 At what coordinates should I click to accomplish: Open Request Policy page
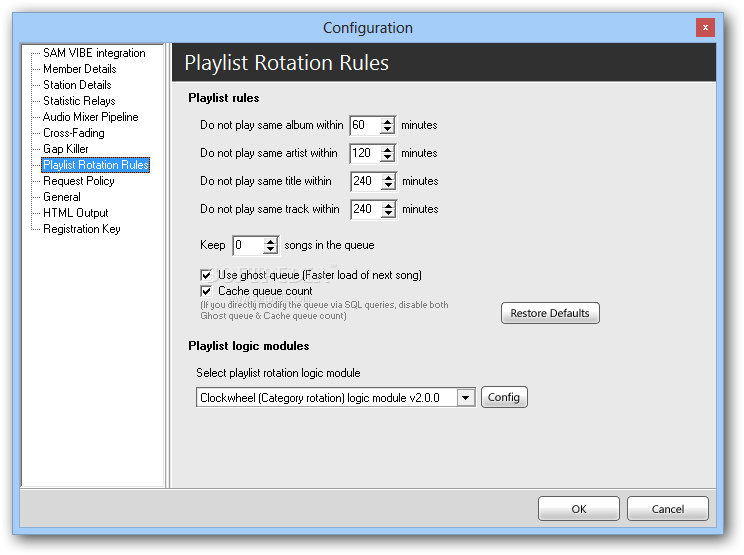tap(79, 181)
